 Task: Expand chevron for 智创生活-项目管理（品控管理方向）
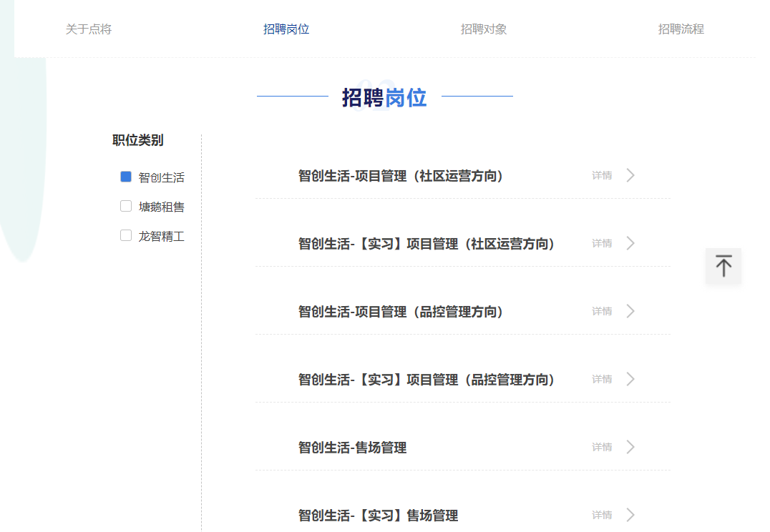(x=630, y=311)
